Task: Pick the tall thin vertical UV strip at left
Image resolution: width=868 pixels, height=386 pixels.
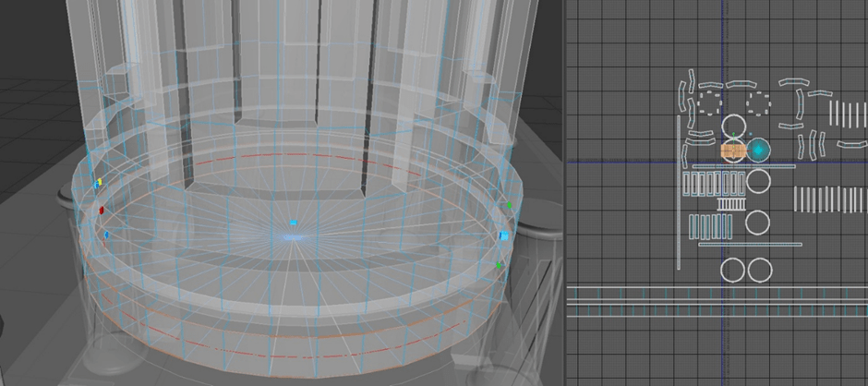Action: pos(680,193)
